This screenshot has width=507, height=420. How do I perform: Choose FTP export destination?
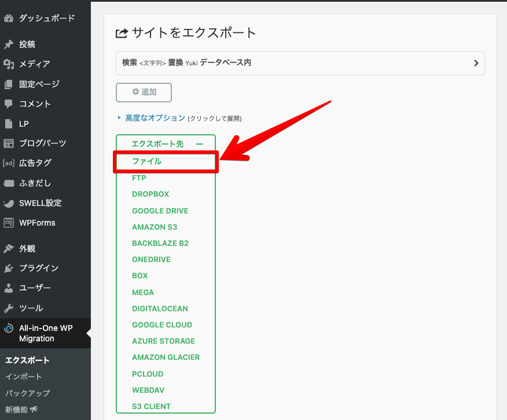tap(139, 178)
